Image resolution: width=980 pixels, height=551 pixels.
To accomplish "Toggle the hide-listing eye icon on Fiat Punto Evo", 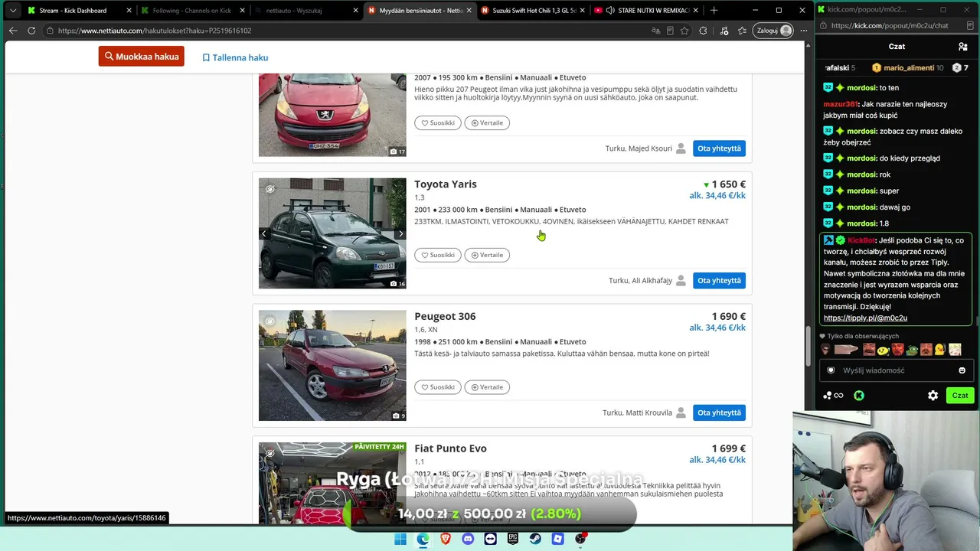I will pos(269,454).
